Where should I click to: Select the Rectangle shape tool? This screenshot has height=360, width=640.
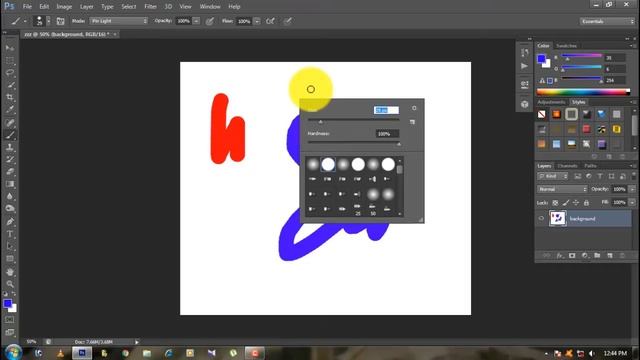[10, 259]
